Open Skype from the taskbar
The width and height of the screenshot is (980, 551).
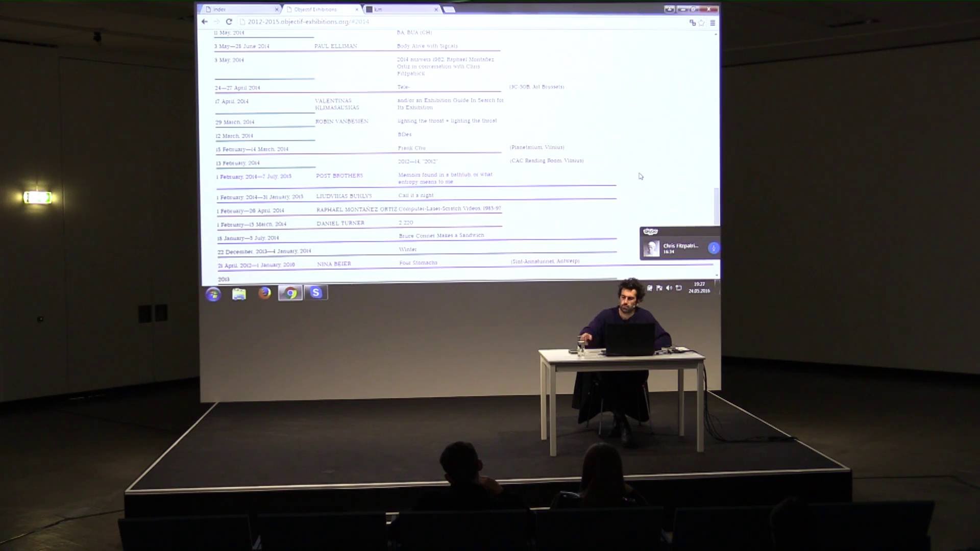316,292
